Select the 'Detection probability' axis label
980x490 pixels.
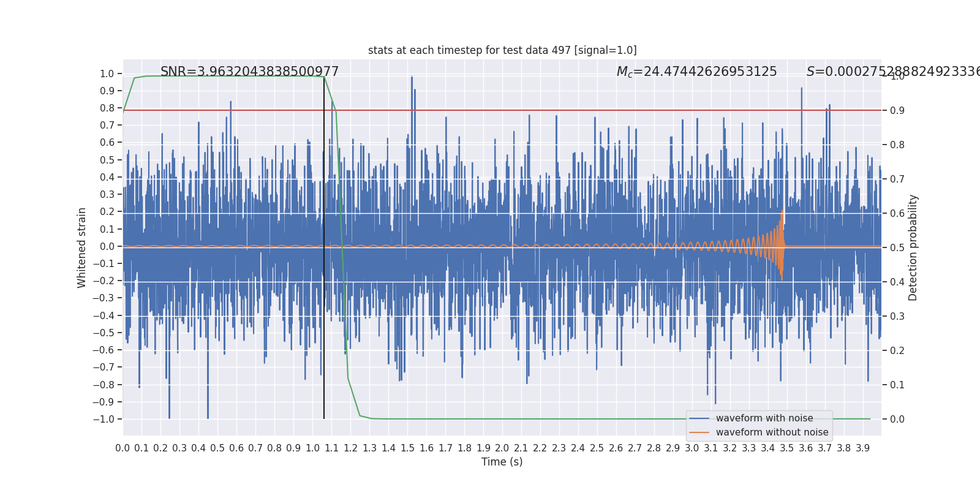click(913, 247)
